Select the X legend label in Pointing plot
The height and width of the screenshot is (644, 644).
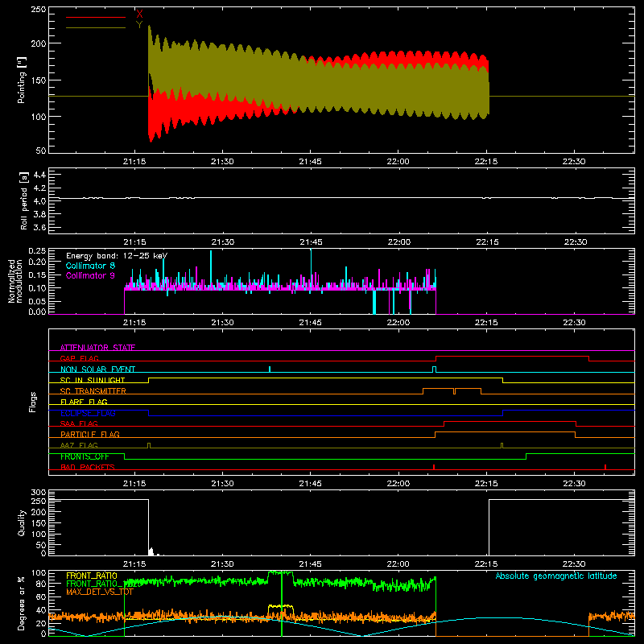coord(139,14)
